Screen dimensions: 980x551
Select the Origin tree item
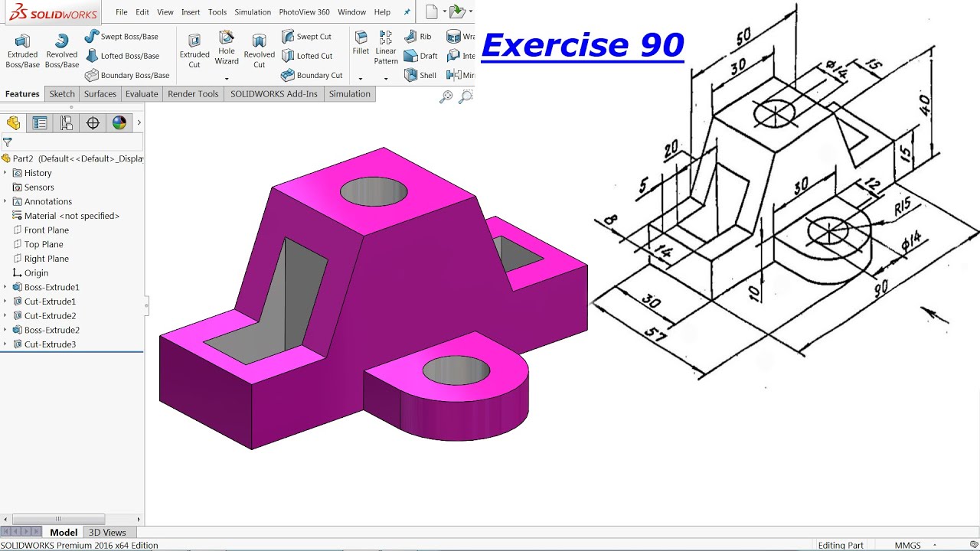click(x=31, y=273)
